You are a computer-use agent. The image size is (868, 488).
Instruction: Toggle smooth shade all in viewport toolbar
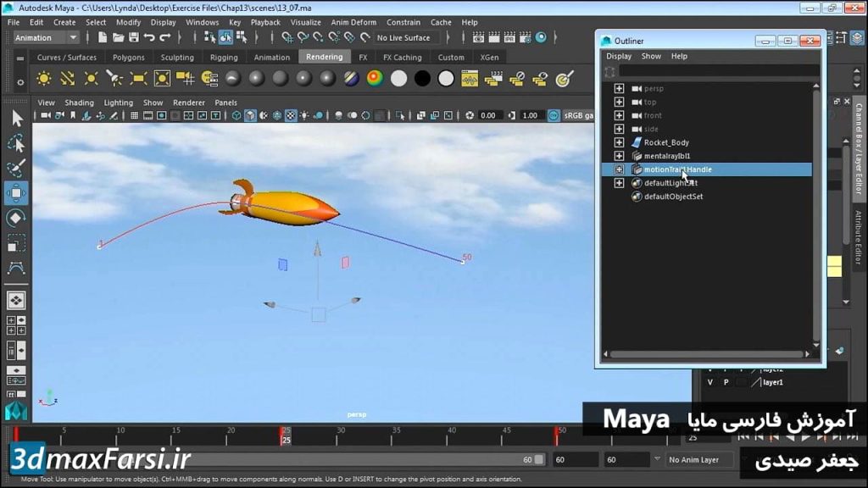tap(250, 116)
